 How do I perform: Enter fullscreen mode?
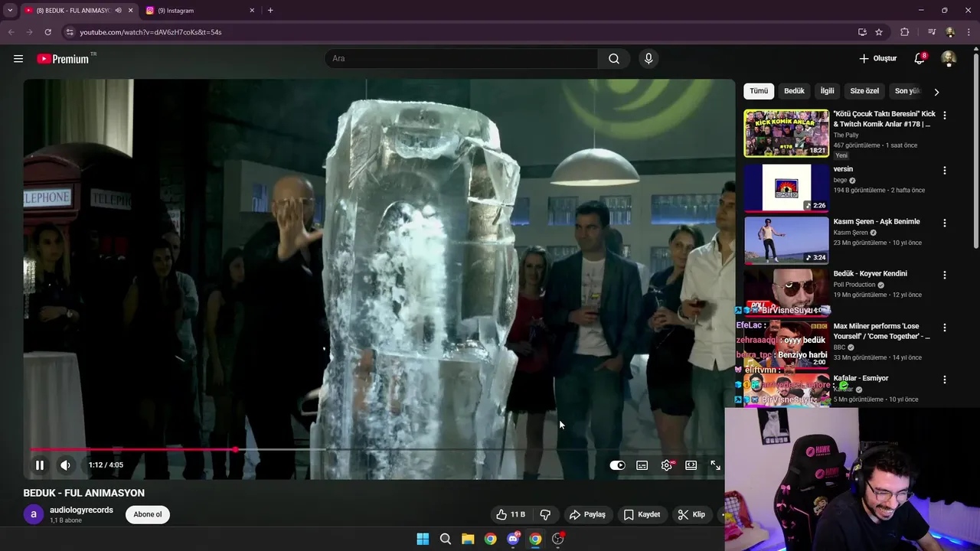(x=715, y=465)
